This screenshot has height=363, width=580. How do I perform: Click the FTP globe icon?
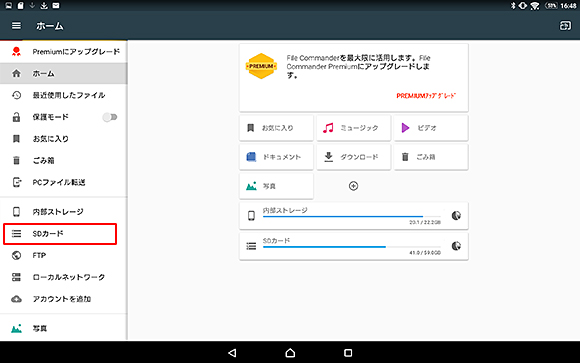(16, 255)
